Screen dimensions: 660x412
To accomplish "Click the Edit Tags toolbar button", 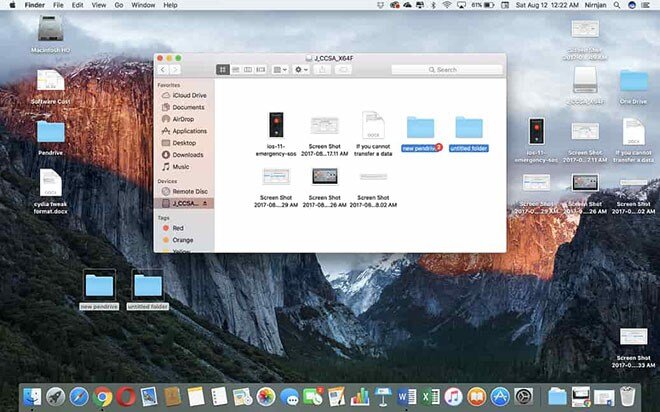I will click(343, 69).
